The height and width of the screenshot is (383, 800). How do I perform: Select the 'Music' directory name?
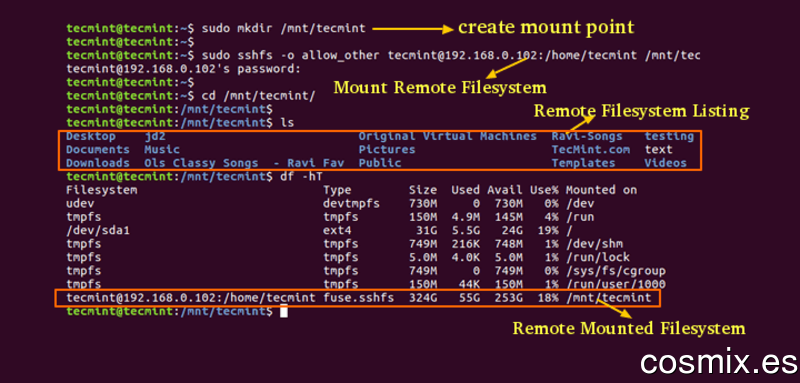(162, 149)
